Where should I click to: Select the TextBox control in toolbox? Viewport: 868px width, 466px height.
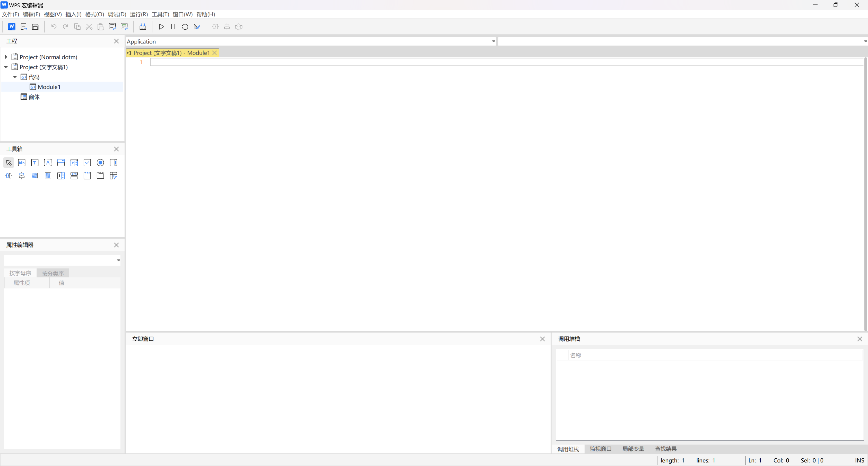[x=35, y=163]
